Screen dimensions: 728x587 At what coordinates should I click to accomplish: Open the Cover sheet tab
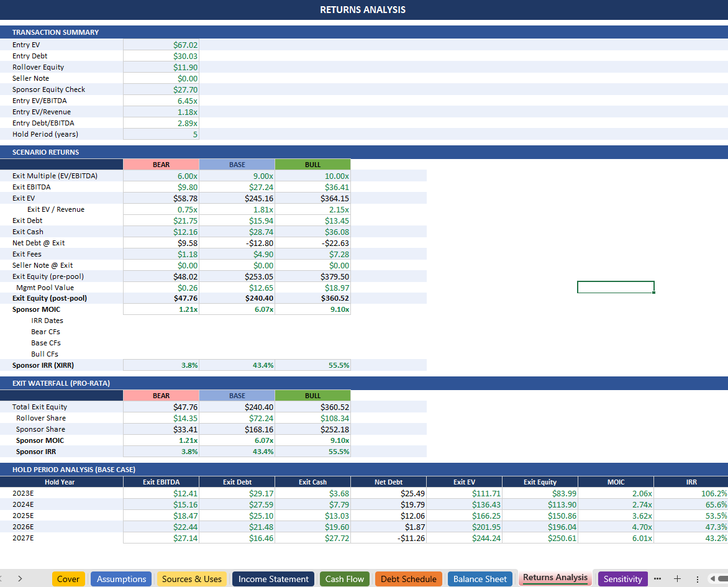click(x=68, y=579)
